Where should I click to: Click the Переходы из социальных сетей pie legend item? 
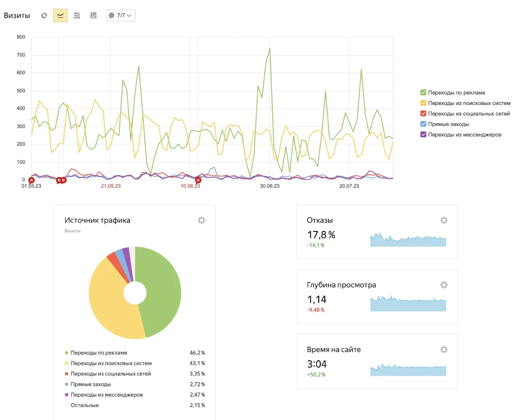click(x=110, y=374)
